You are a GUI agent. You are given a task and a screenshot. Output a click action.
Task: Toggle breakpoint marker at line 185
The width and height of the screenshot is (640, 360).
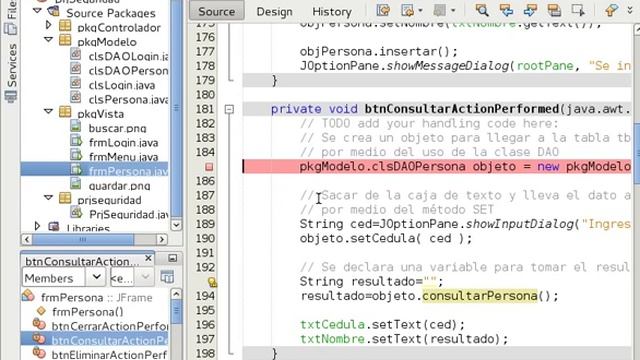[x=209, y=167]
